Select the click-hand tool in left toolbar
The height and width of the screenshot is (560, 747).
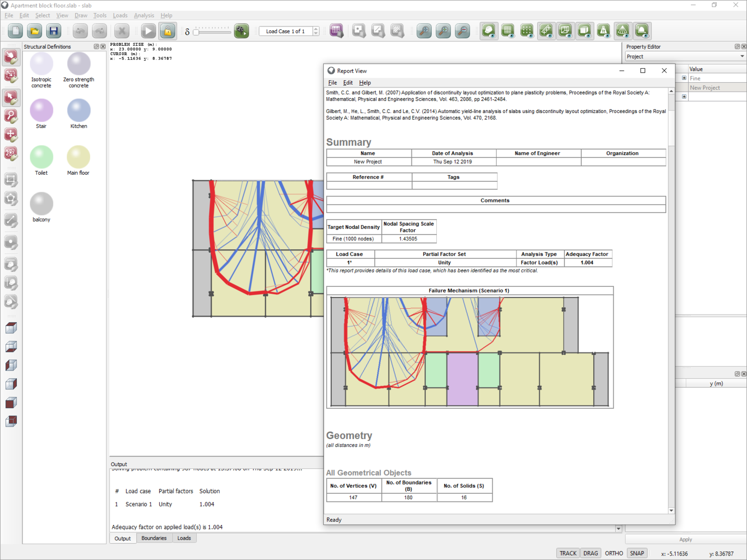(x=11, y=57)
